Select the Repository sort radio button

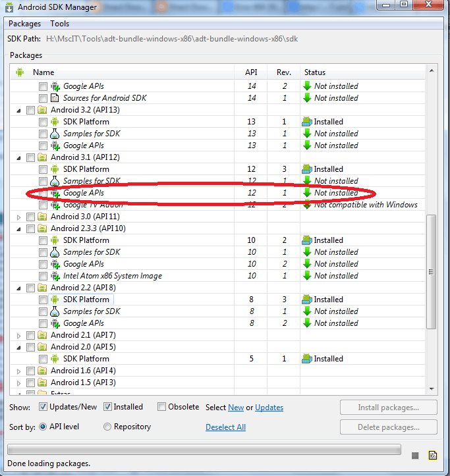click(x=107, y=427)
